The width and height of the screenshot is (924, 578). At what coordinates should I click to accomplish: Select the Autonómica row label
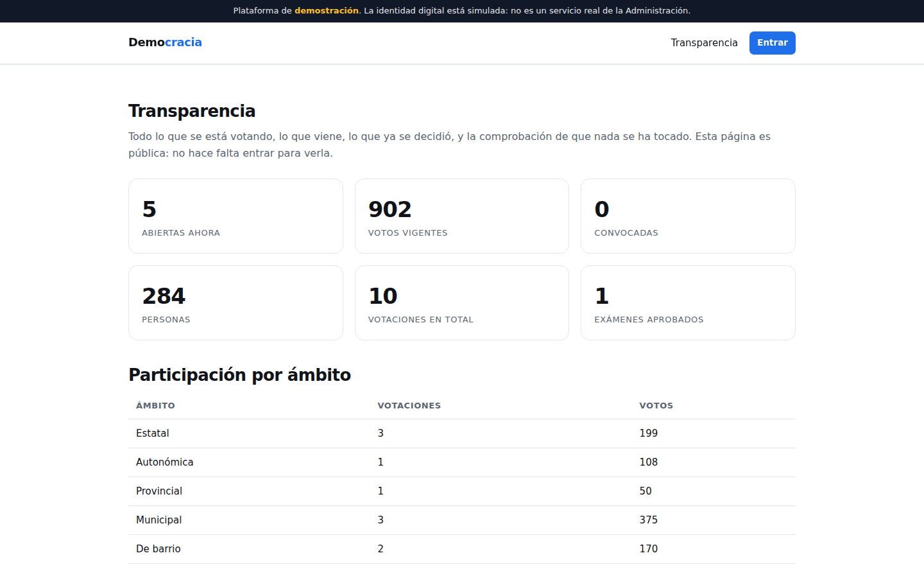click(164, 462)
